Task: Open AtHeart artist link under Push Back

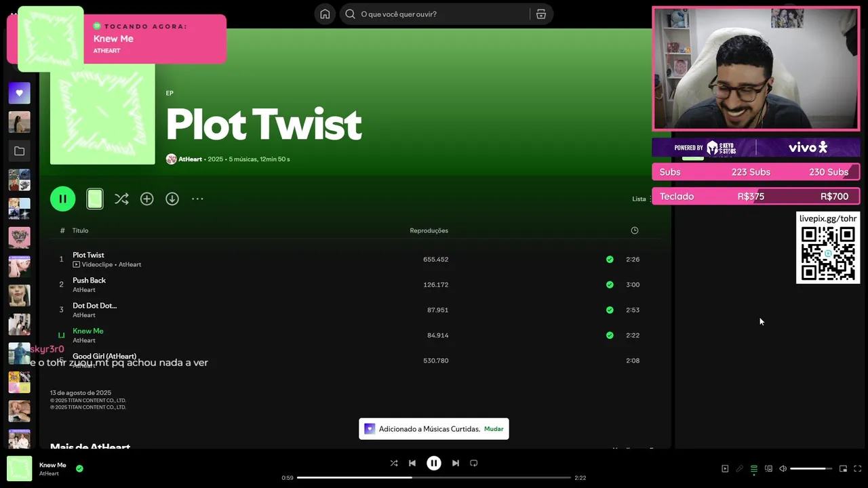Action: (84, 290)
